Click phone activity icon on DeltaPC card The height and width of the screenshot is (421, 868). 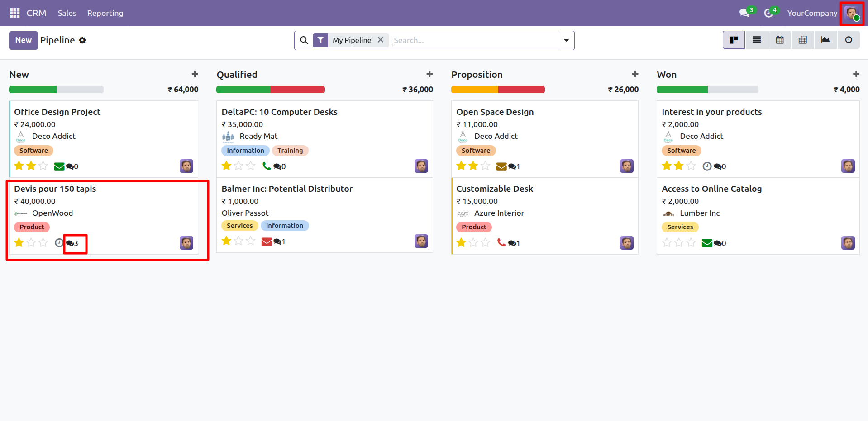(x=267, y=166)
